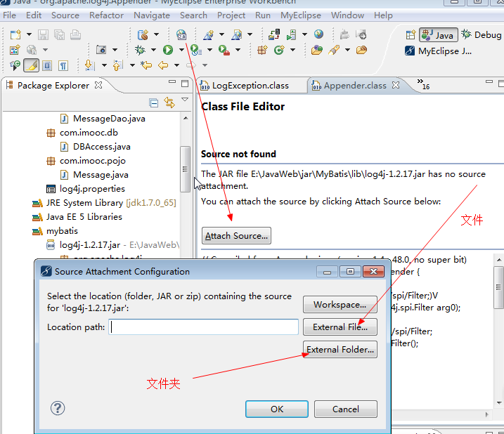Open the Back history dropdown arrow
The width and height of the screenshot is (504, 434).
(176, 65)
